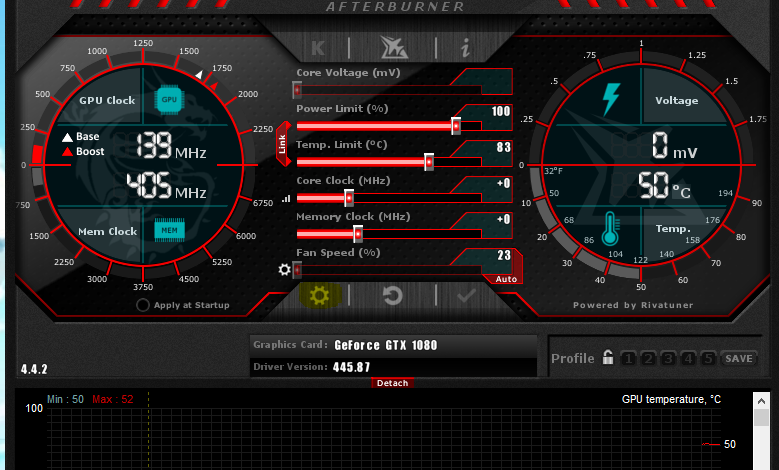Reset settings with the circular arrow icon
This screenshot has width=779, height=470.
point(392,296)
